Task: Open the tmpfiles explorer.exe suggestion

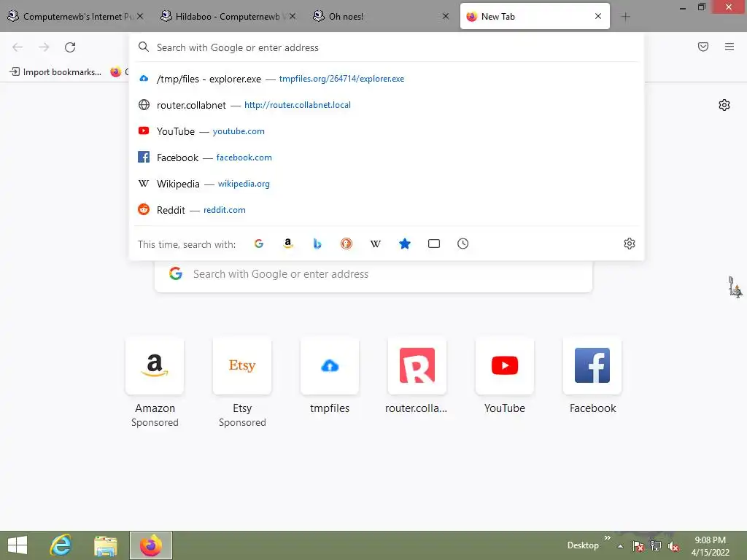Action: pyautogui.click(x=386, y=79)
